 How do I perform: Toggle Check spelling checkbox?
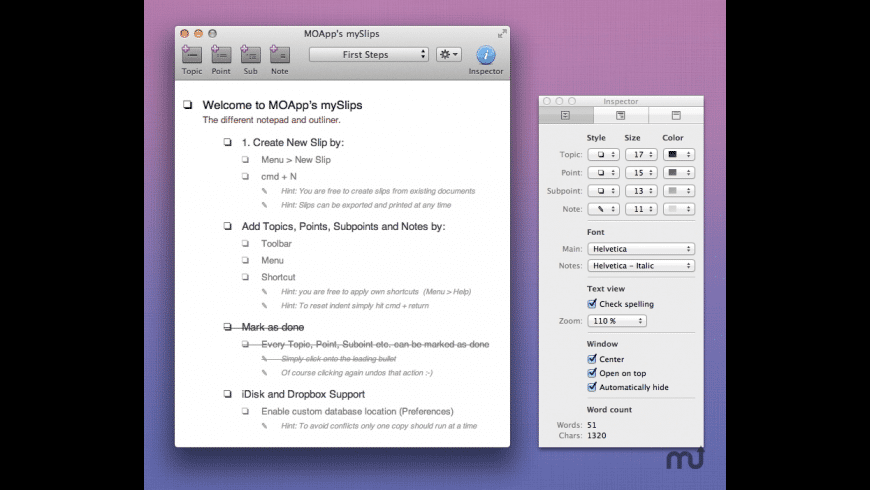(x=592, y=304)
